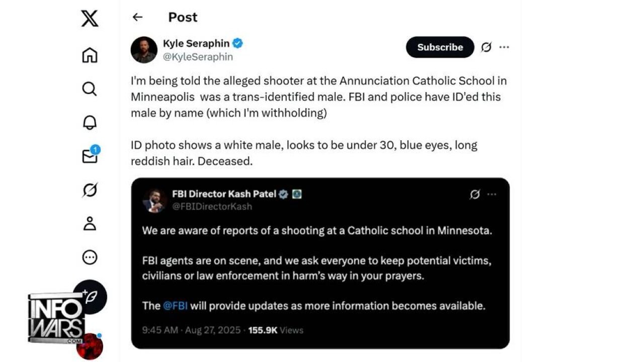Subscribe to Kyle Seraphin
644x362 pixels.
click(x=440, y=47)
